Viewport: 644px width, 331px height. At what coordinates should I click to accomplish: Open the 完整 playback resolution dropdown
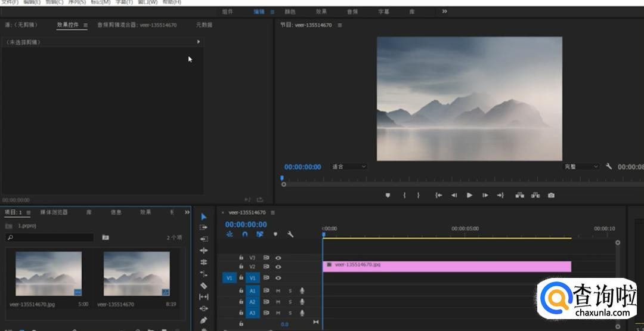[581, 167]
